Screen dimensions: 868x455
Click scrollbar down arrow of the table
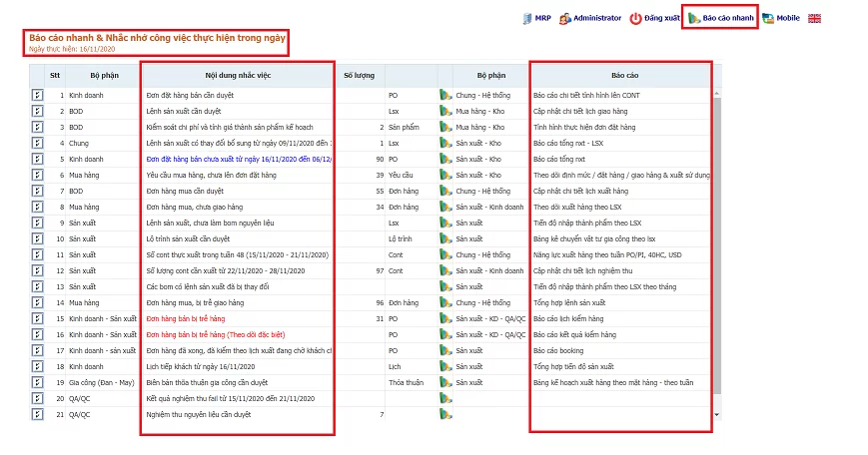click(x=716, y=413)
